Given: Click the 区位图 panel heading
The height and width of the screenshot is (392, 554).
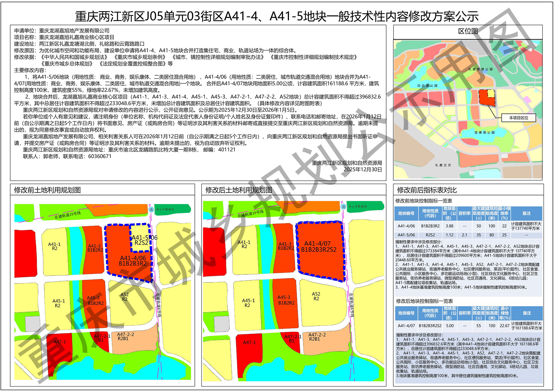Looking at the screenshot, I should (468, 31).
